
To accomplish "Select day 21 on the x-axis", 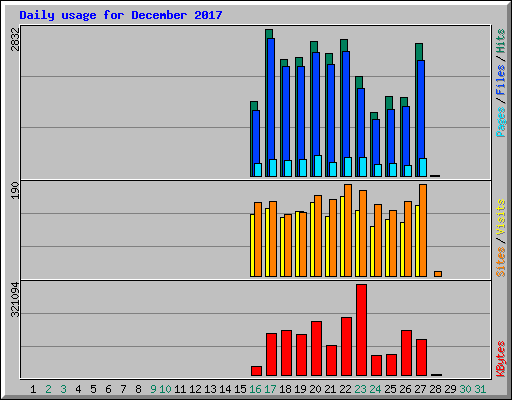I will tap(330, 389).
